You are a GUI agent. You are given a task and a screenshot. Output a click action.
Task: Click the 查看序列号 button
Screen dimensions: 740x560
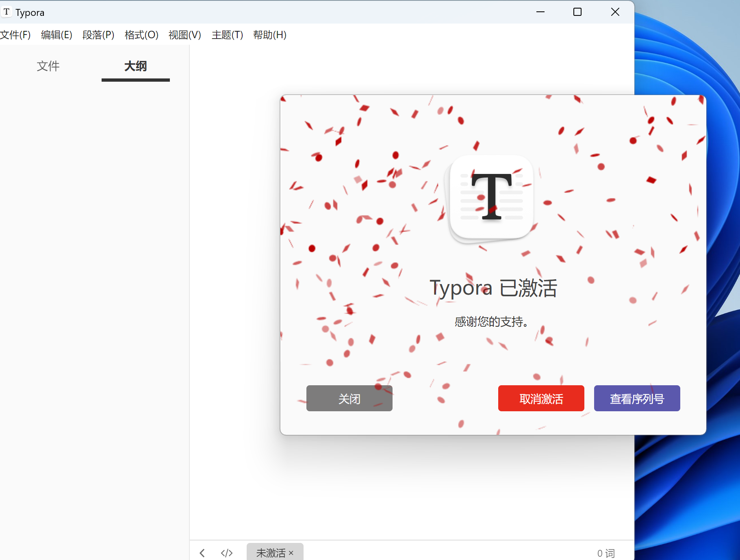(x=637, y=398)
